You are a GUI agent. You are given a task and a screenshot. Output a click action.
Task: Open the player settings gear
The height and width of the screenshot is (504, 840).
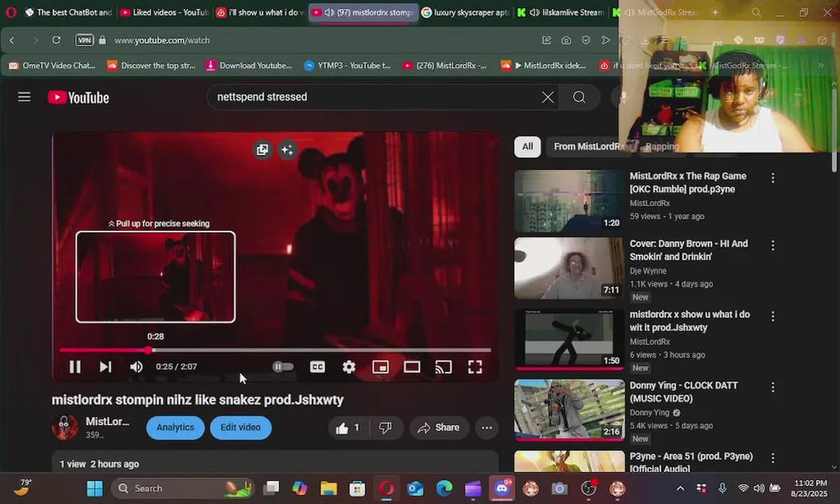[x=349, y=367]
